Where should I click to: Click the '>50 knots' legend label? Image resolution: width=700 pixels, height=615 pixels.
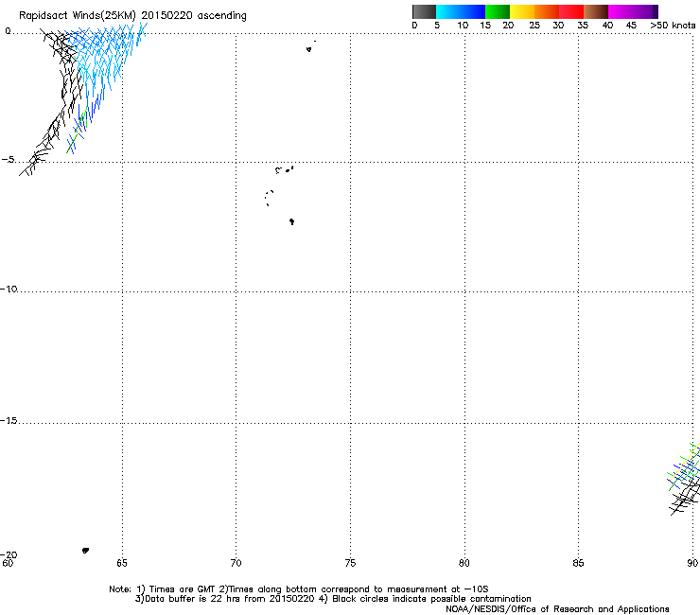point(673,26)
